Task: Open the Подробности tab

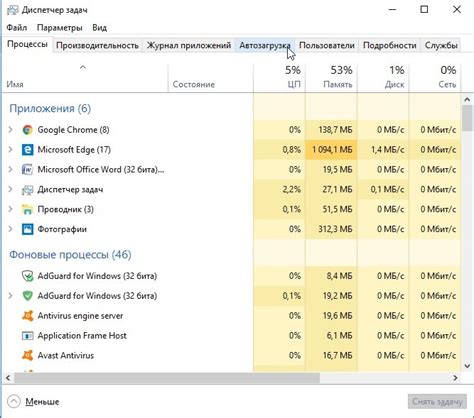Action: tap(389, 45)
